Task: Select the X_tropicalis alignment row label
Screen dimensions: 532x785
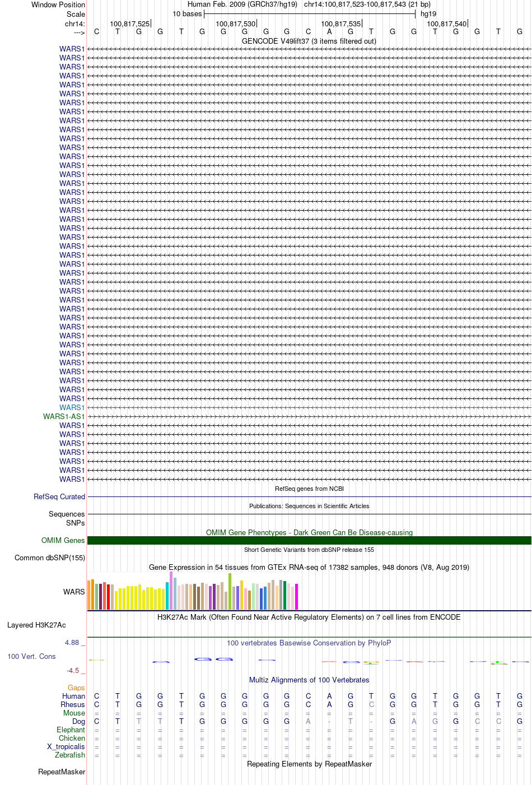Action: tap(66, 746)
